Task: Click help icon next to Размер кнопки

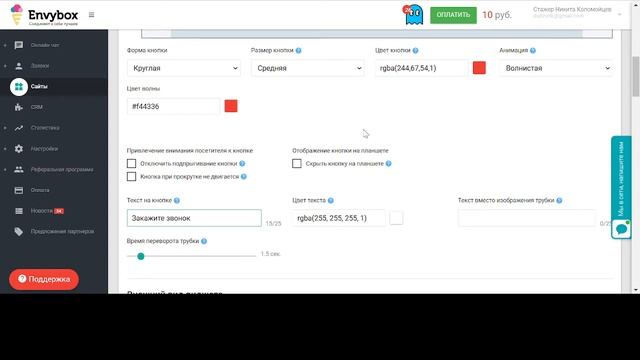Action: click(x=298, y=51)
